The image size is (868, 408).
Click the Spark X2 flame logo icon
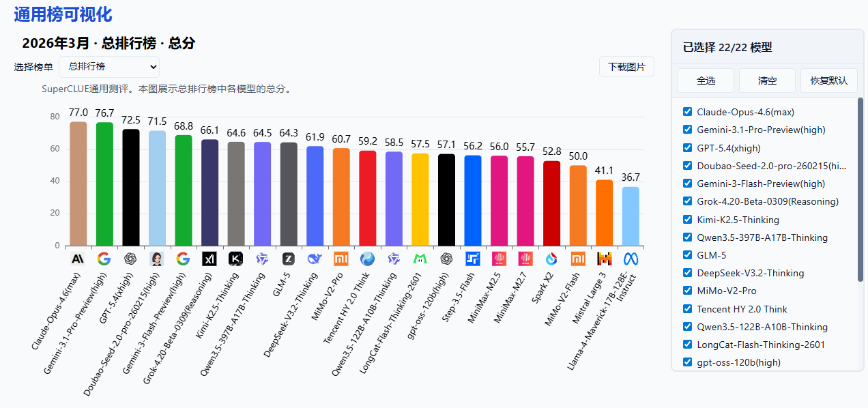click(551, 259)
